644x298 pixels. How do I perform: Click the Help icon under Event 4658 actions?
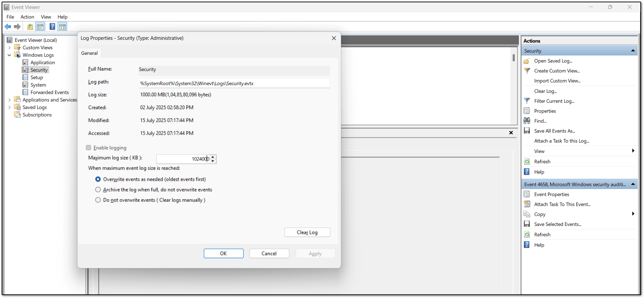(527, 245)
